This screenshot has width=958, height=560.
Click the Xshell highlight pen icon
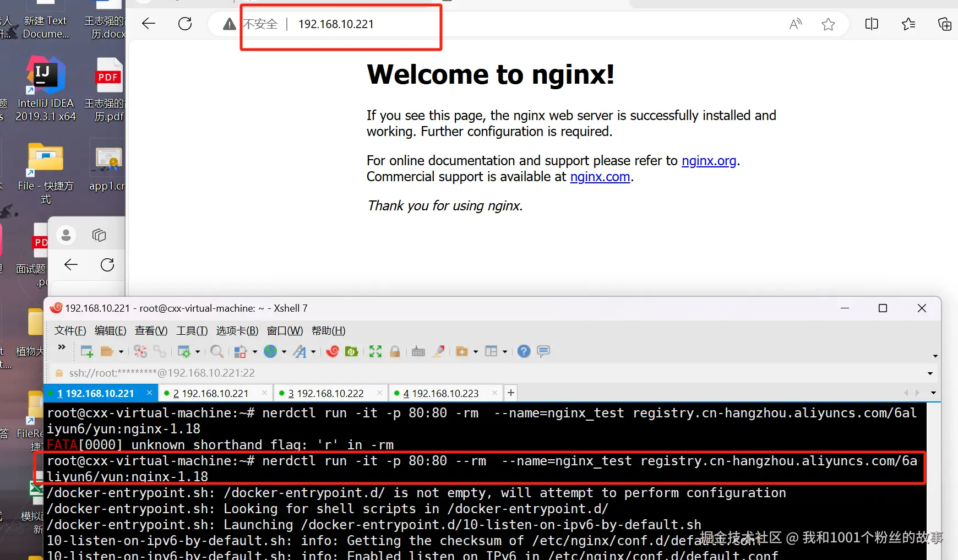(x=438, y=351)
